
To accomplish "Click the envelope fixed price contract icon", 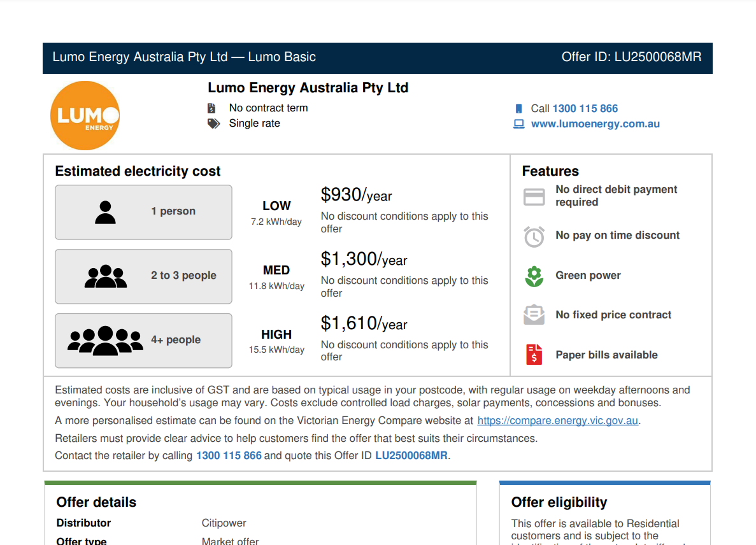I will (534, 315).
